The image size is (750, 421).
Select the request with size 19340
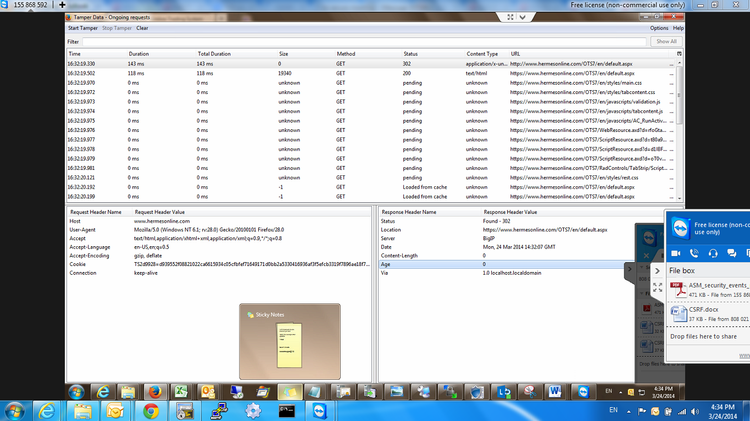[x=371, y=73]
